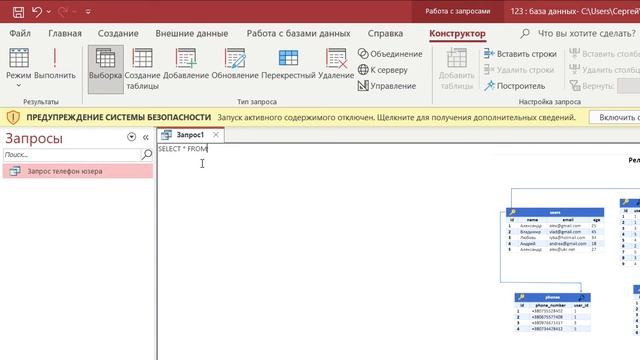Click the phones table diagram thumbnail

point(553,312)
